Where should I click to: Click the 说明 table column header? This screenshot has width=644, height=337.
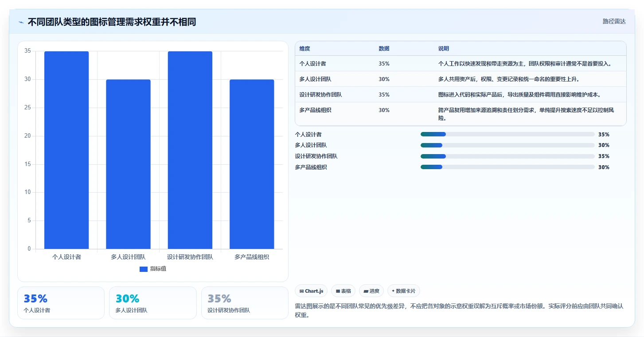click(x=443, y=49)
